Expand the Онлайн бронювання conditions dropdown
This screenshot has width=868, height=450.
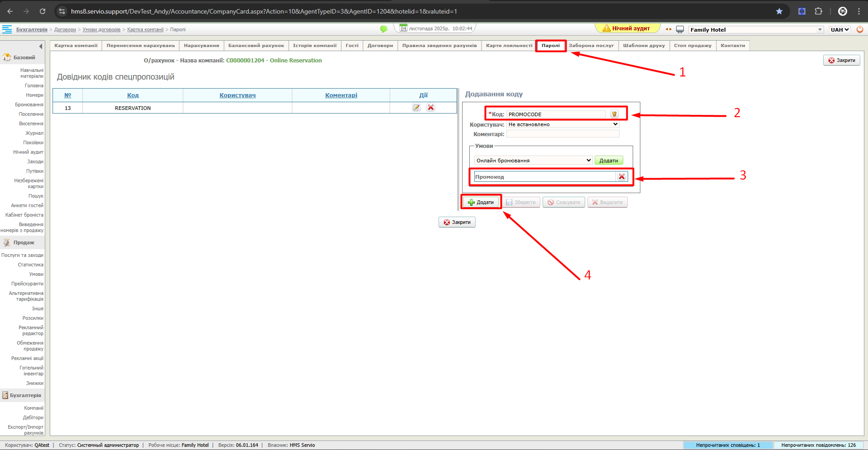click(533, 161)
